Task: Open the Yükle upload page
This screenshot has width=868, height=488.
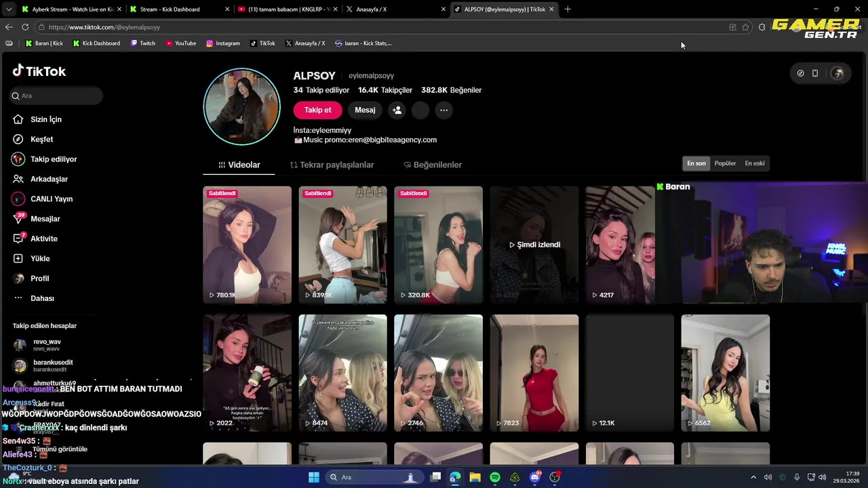Action: click(31, 258)
